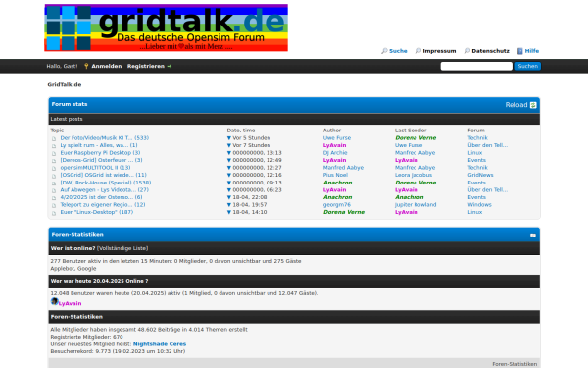Click page icon of opensimMULTITOOL II row
This screenshot has width=588, height=368.
click(x=54, y=168)
